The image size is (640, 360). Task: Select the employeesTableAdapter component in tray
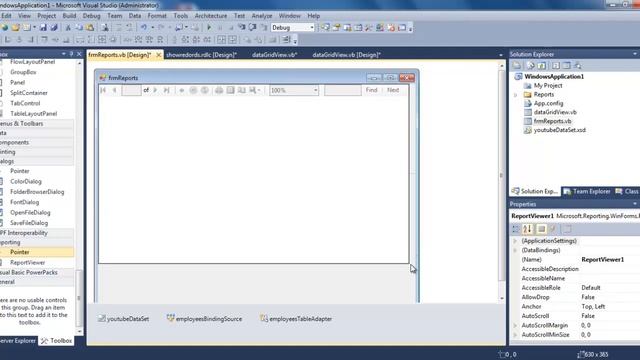(x=296, y=319)
